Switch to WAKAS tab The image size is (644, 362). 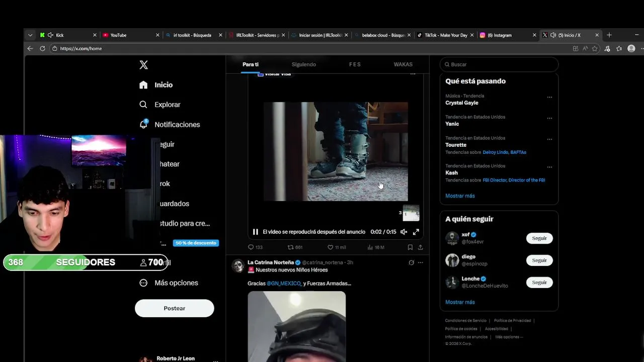403,64
